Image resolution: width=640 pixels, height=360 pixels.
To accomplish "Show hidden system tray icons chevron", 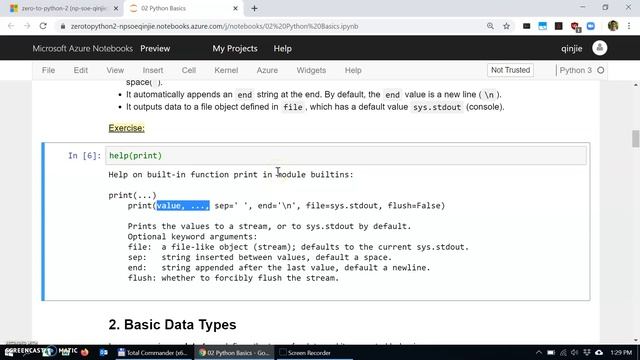I will [x=539, y=352].
